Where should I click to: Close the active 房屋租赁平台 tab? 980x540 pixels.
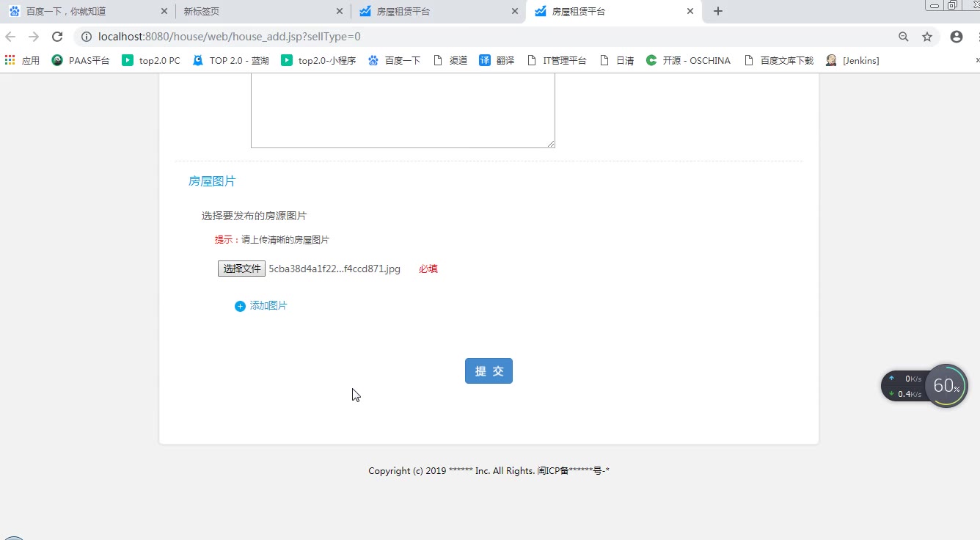(690, 11)
